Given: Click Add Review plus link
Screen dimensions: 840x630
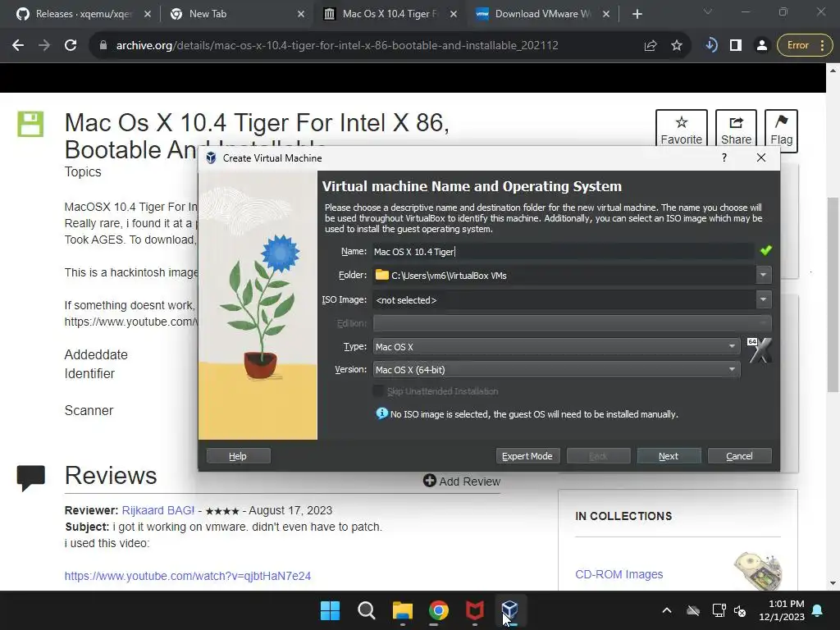Looking at the screenshot, I should tap(462, 481).
